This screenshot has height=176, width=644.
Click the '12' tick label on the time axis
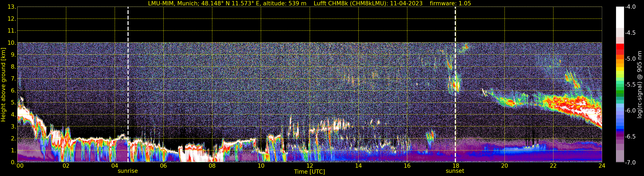click(310, 166)
